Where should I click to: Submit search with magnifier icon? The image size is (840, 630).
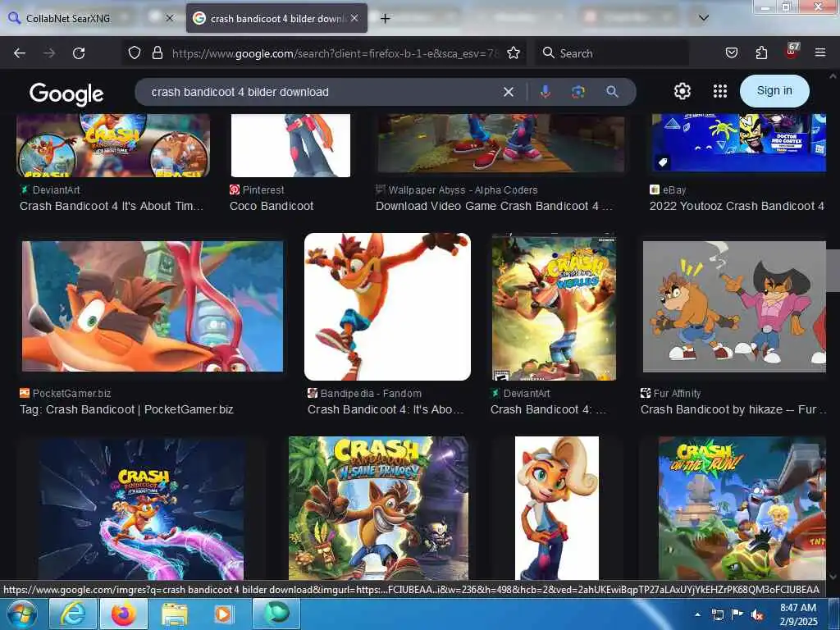tap(612, 92)
